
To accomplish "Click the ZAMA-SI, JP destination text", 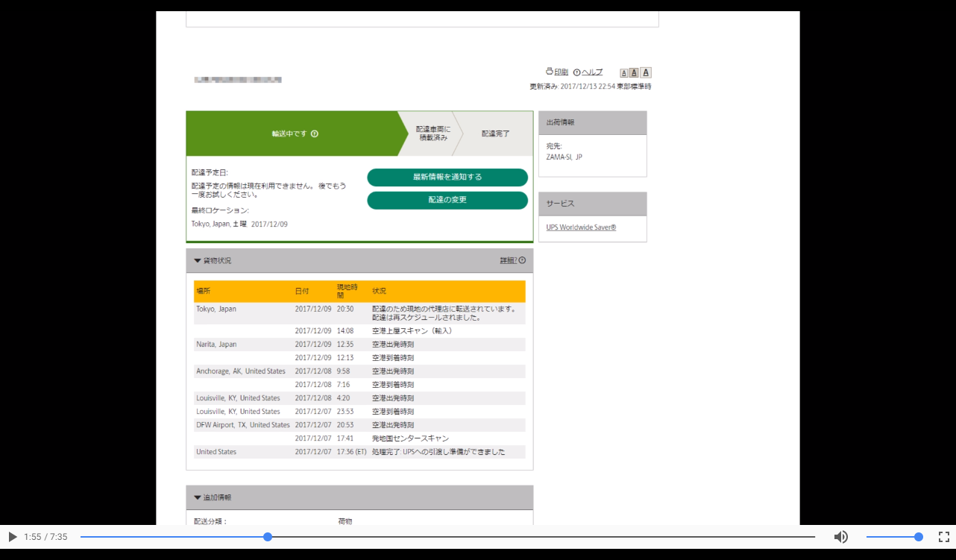I will coord(564,157).
